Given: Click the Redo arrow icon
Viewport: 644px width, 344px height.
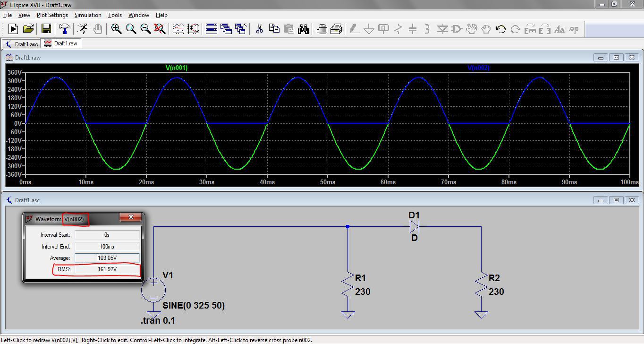Looking at the screenshot, I should click(x=515, y=29).
